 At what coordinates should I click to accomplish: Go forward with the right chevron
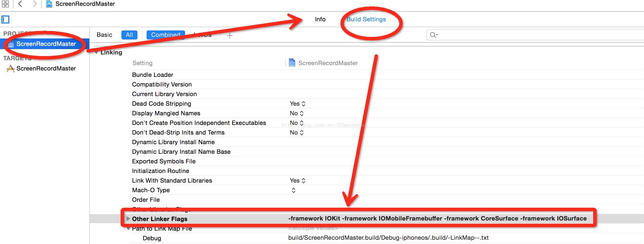[34, 4]
